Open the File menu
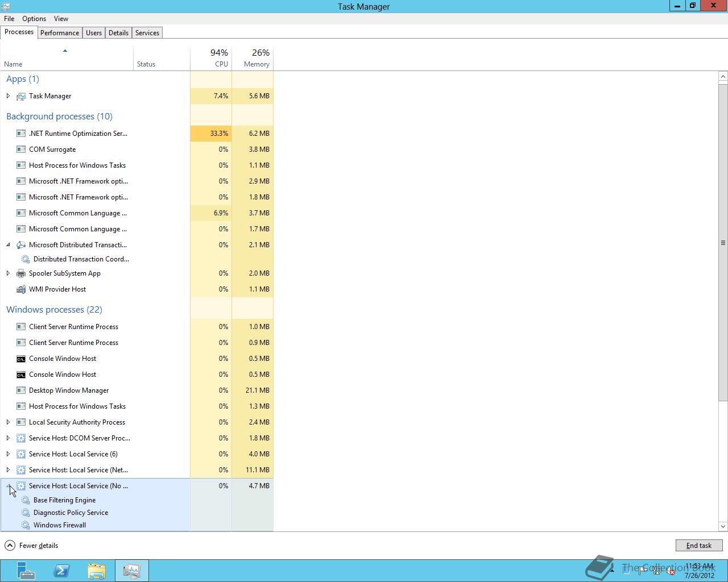The width and height of the screenshot is (728, 582). (x=9, y=19)
